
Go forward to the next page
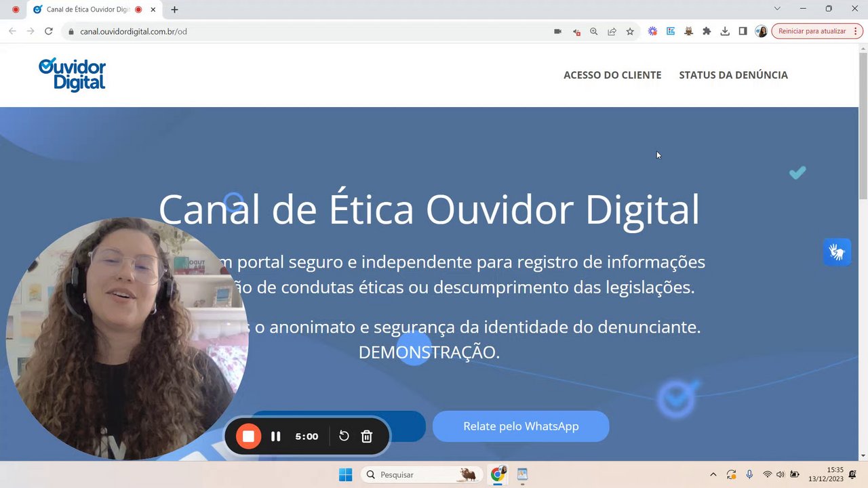pos(31,31)
